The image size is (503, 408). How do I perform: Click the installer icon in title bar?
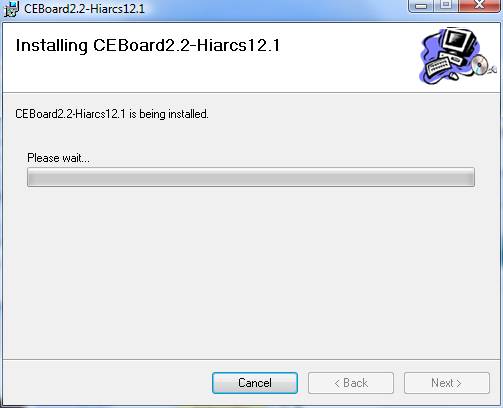click(x=11, y=9)
